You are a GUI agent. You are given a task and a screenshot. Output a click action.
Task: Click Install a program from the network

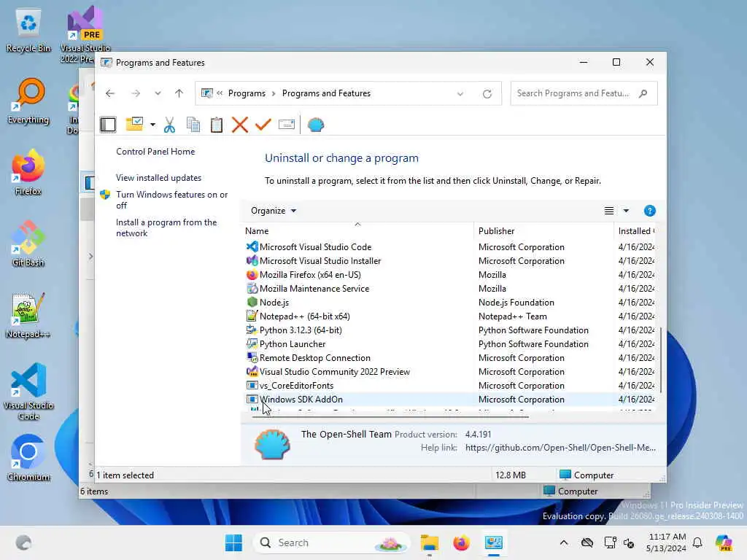coord(166,227)
